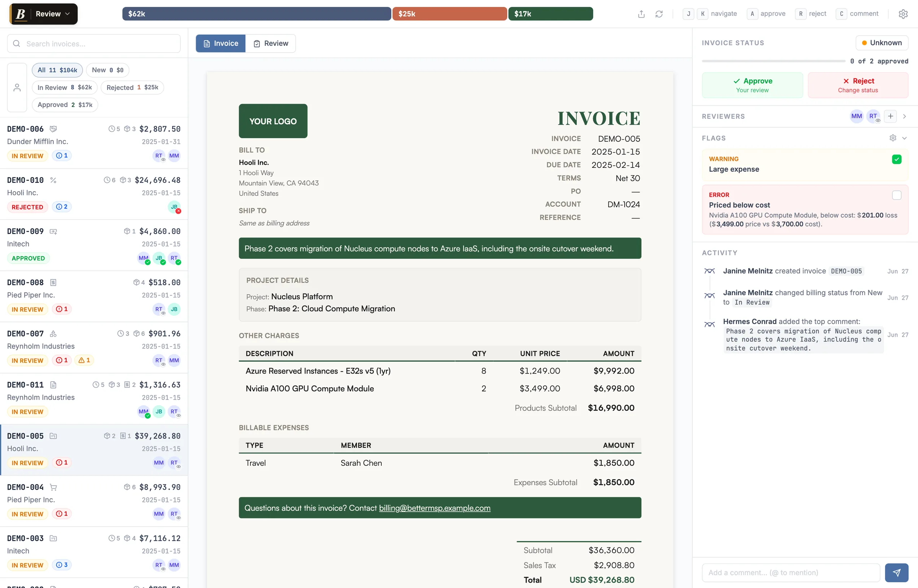Viewport: 918px width, 588px height.
Task: Click the JB avatar on DEMO-010 row
Action: point(174,207)
